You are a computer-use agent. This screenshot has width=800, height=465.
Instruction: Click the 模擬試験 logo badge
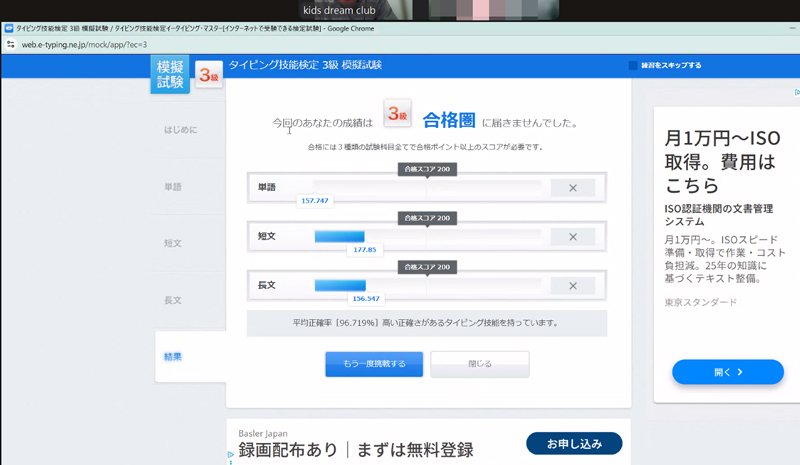tap(170, 74)
